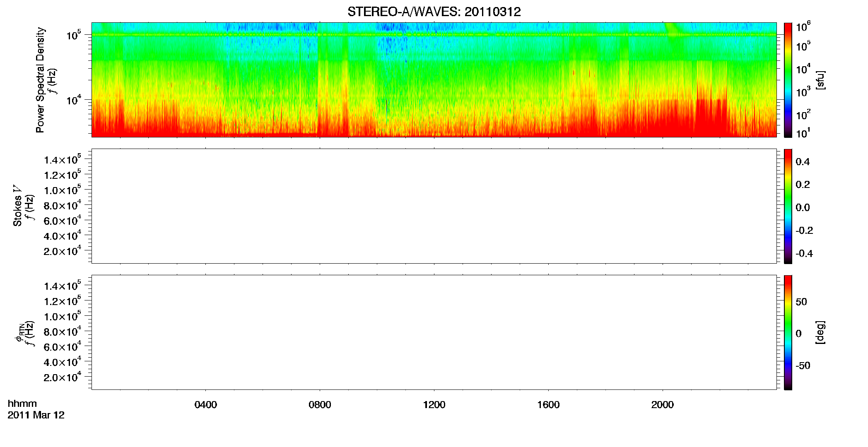Click the empty phi RTN plot panel
Image resolution: width=868 pixels, height=447 pixels.
(434, 332)
